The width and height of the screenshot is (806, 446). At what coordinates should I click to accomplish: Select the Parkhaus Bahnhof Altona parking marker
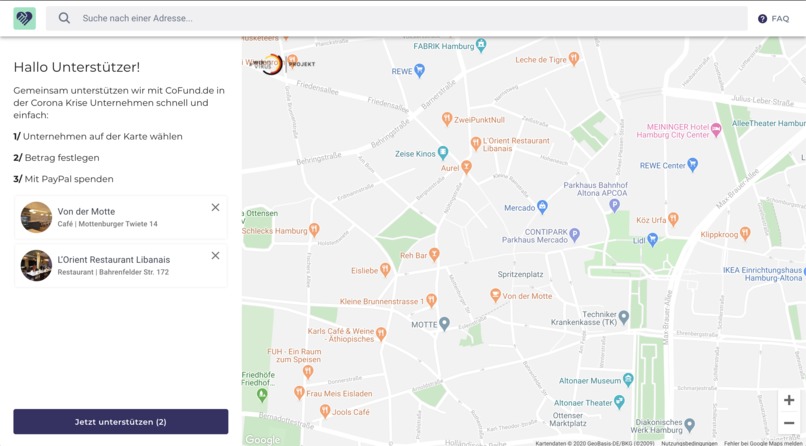[x=614, y=206]
